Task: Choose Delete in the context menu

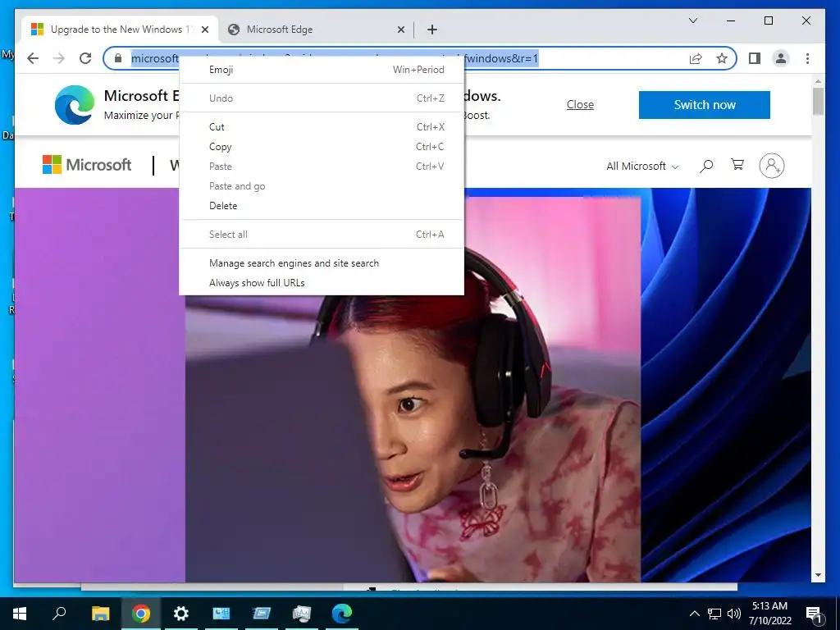Action: pos(322,206)
